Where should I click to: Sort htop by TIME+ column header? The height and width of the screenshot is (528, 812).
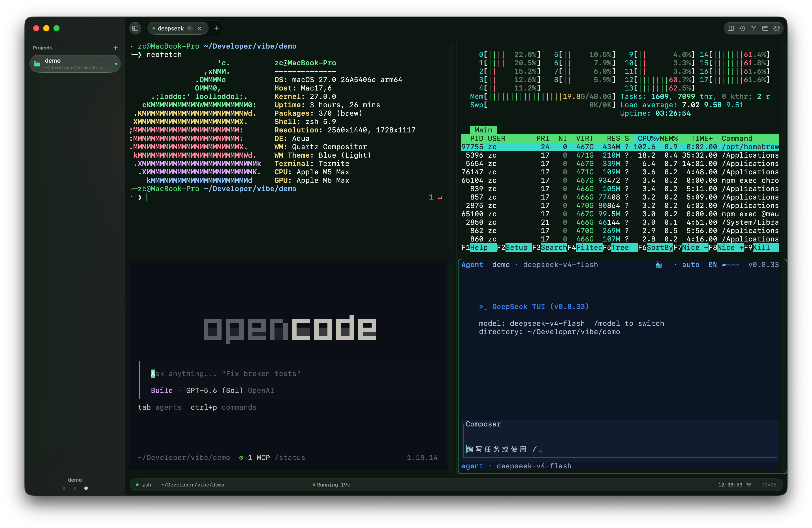[x=702, y=139]
